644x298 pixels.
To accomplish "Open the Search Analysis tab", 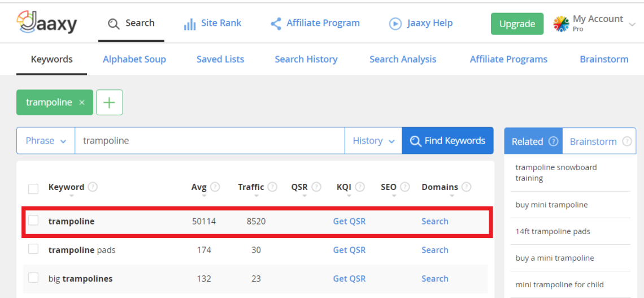I will (403, 59).
